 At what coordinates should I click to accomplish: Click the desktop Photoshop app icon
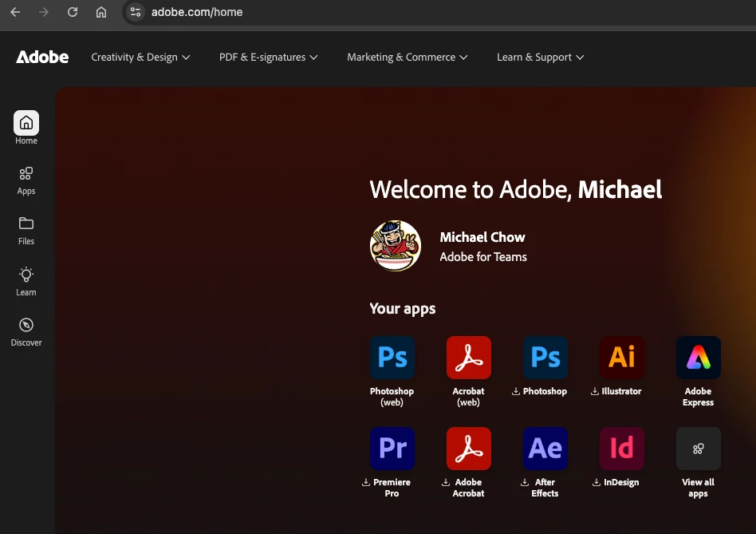(x=545, y=358)
